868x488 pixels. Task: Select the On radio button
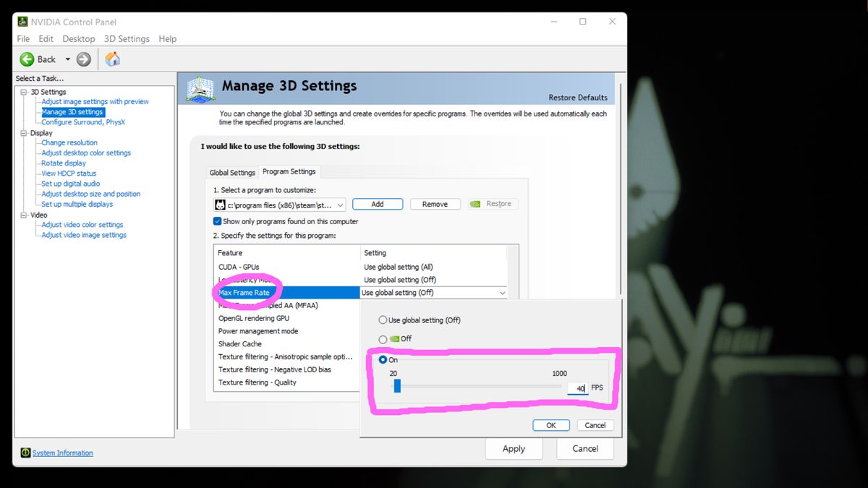coord(383,360)
